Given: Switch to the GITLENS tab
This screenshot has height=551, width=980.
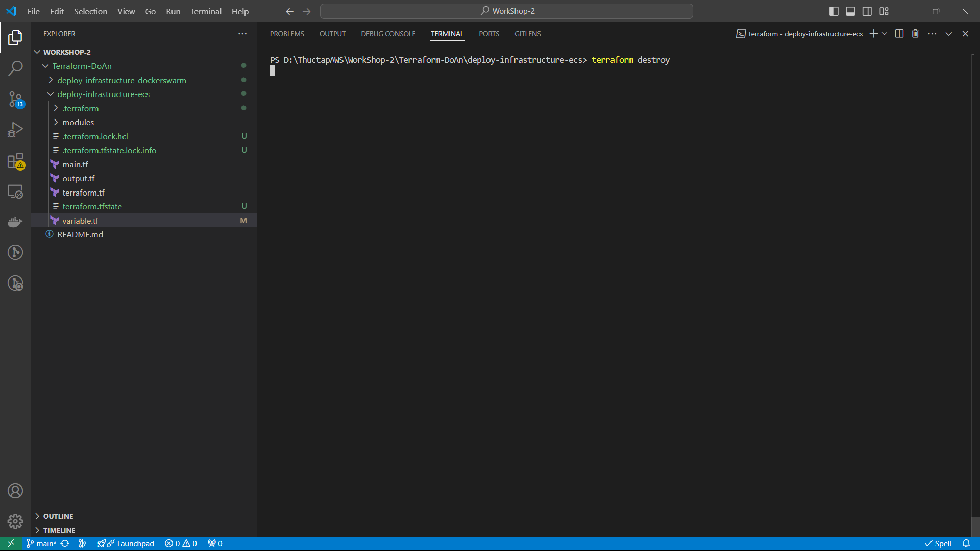Looking at the screenshot, I should tap(527, 34).
